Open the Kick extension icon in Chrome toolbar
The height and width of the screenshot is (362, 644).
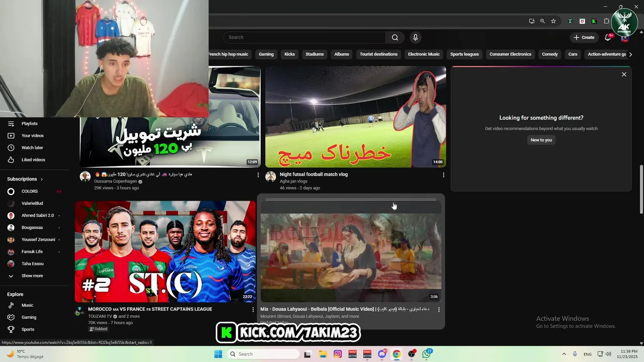pyautogui.click(x=594, y=21)
